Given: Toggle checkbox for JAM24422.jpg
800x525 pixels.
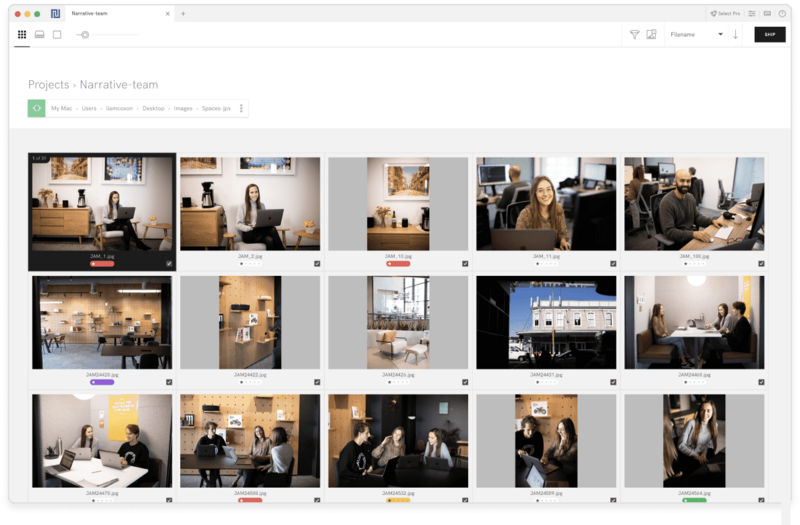Looking at the screenshot, I should tap(317, 382).
